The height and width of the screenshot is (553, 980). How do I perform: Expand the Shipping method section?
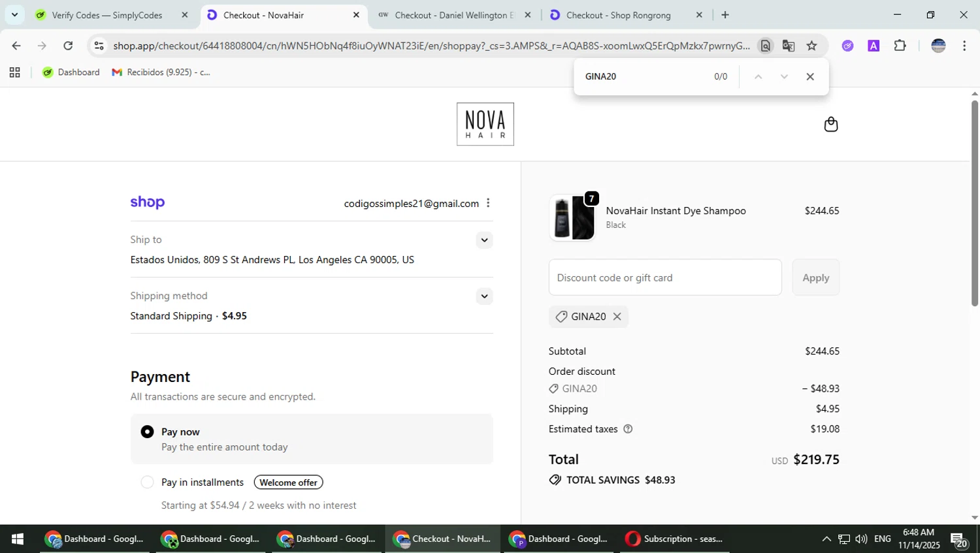(x=484, y=296)
